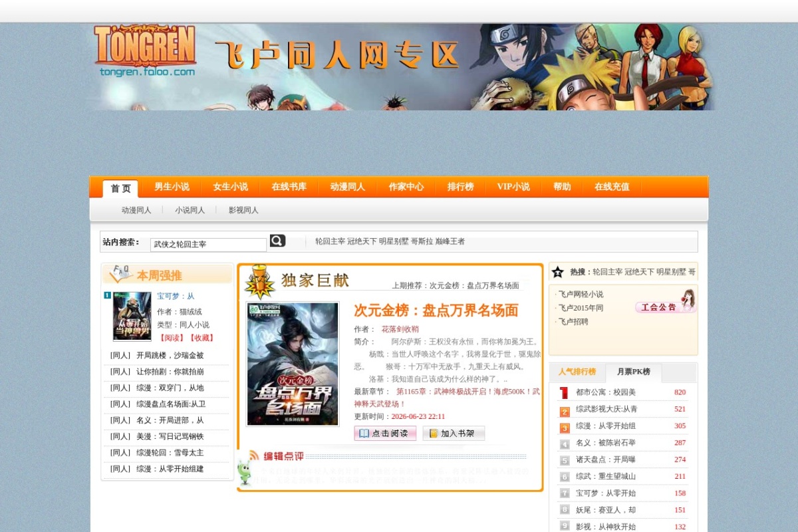Open 飞卢网轻小说 notice
Screen dimensions: 798x532
[581, 294]
